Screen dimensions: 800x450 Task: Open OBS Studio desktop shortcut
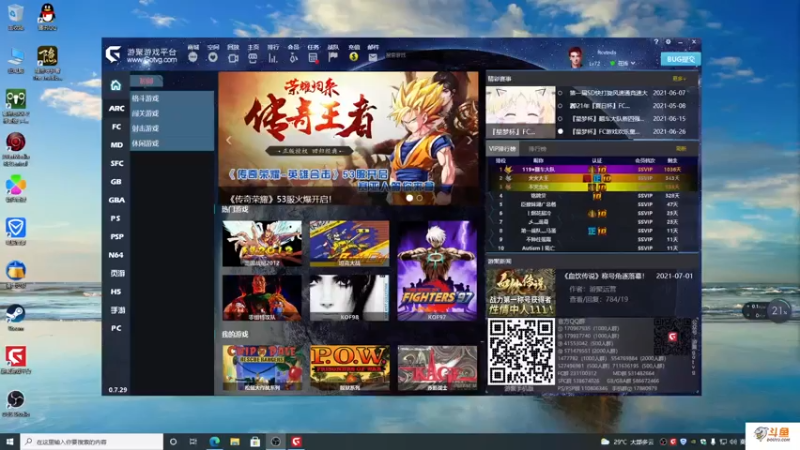tap(15, 403)
